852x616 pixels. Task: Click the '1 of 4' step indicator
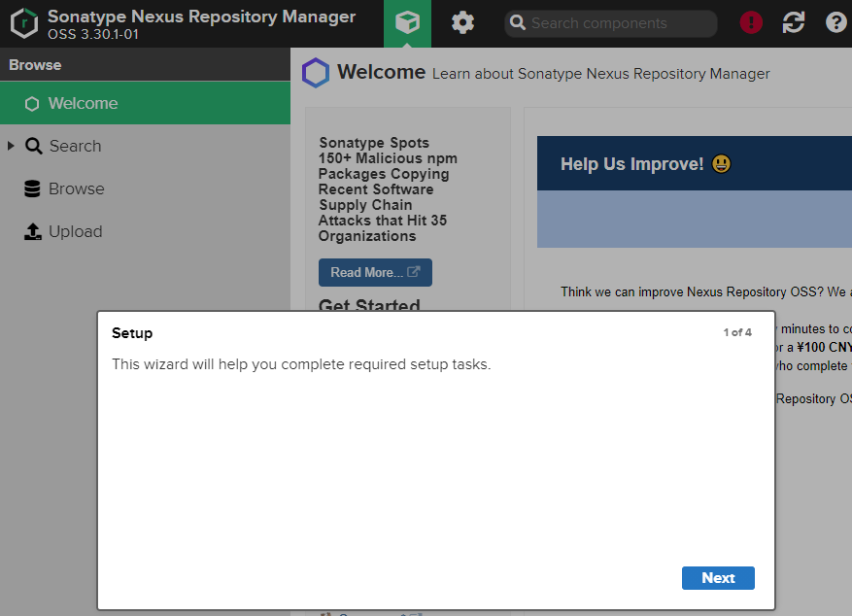(736, 332)
